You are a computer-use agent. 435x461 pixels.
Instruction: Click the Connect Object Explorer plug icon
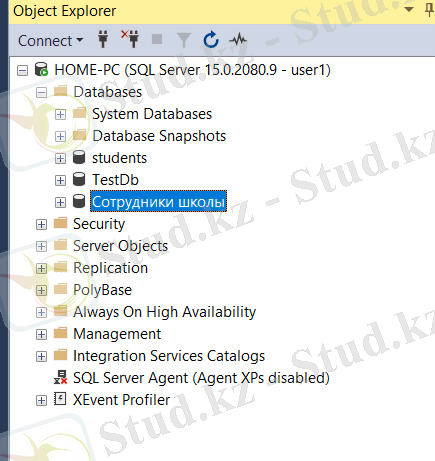coord(103,39)
